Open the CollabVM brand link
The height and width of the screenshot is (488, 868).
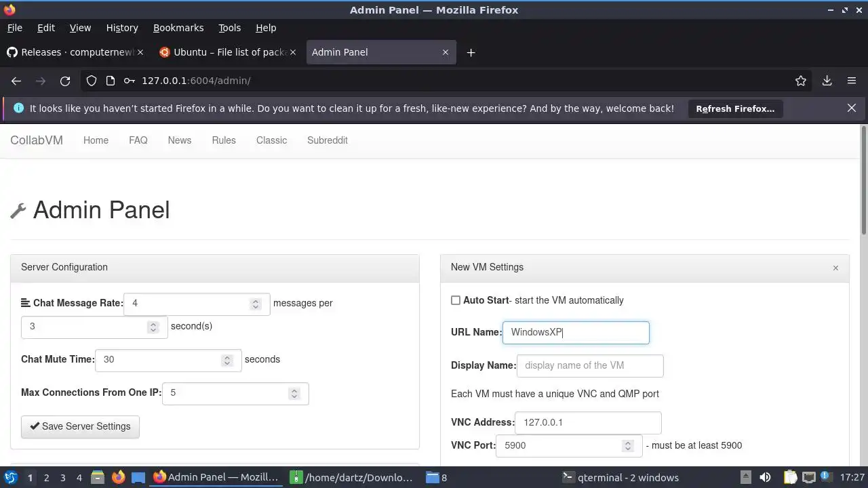coord(37,140)
